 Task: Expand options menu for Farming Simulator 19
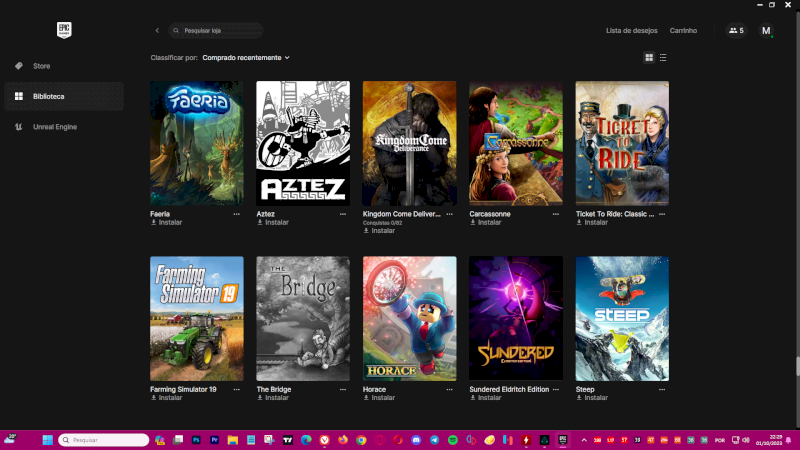(237, 389)
